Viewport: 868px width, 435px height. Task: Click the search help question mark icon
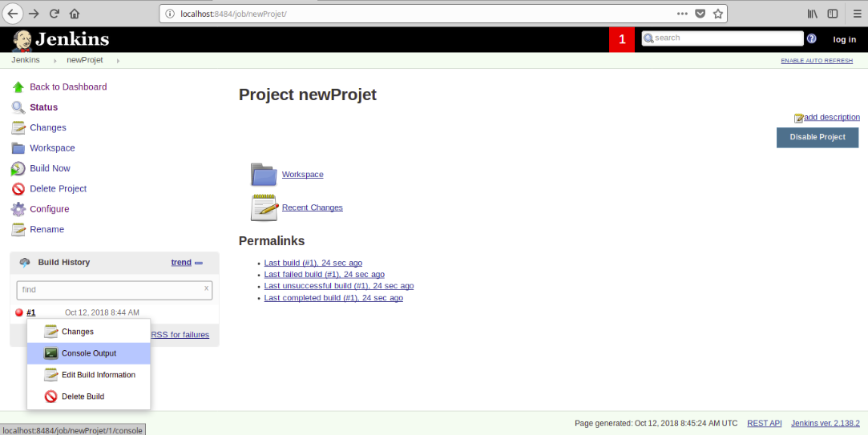(x=812, y=38)
